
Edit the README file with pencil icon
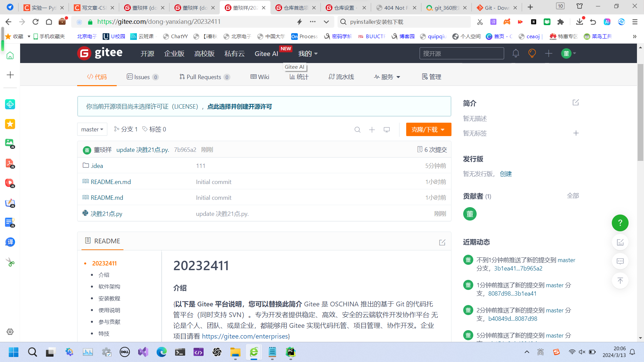click(x=442, y=242)
